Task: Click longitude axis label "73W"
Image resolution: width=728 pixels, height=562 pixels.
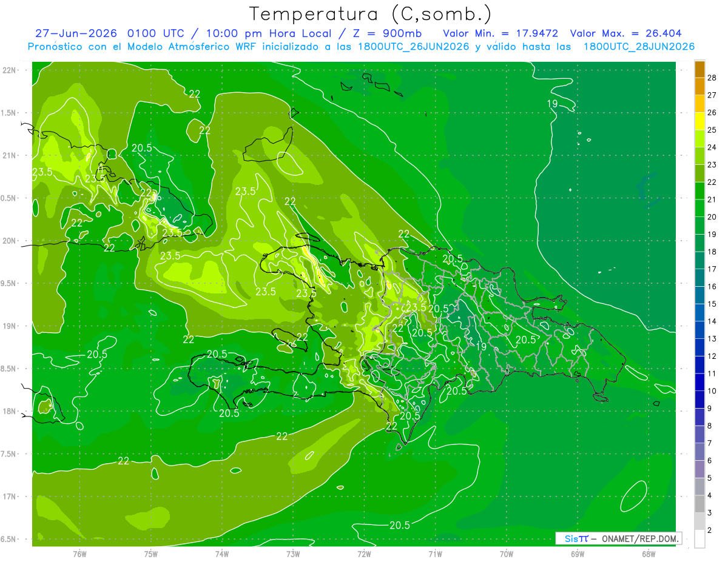Action: pos(293,554)
